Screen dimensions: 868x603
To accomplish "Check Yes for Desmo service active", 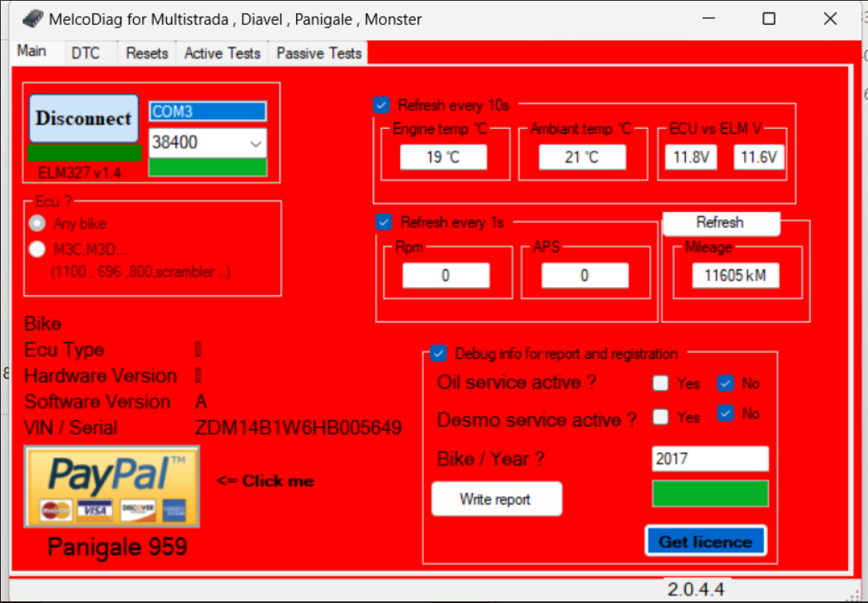I will (660, 416).
